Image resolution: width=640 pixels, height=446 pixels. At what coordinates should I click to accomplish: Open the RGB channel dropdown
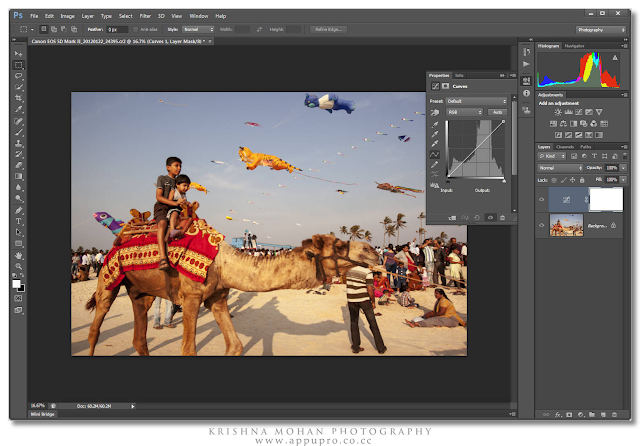[461, 113]
